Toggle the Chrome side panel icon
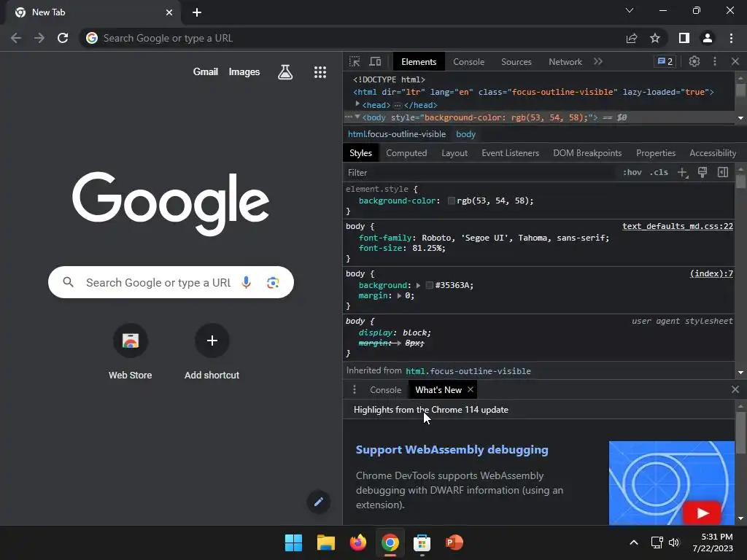This screenshot has height=560, width=747. tap(684, 38)
